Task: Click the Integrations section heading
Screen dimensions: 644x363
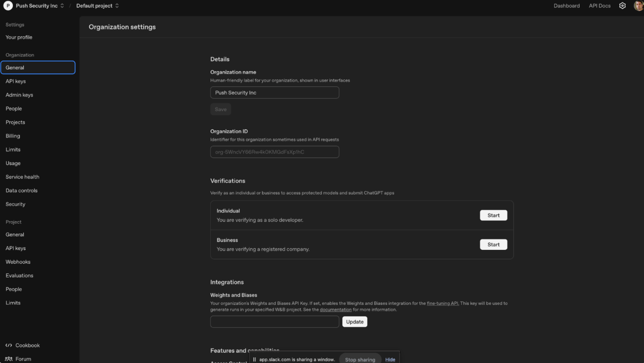Action: click(227, 282)
